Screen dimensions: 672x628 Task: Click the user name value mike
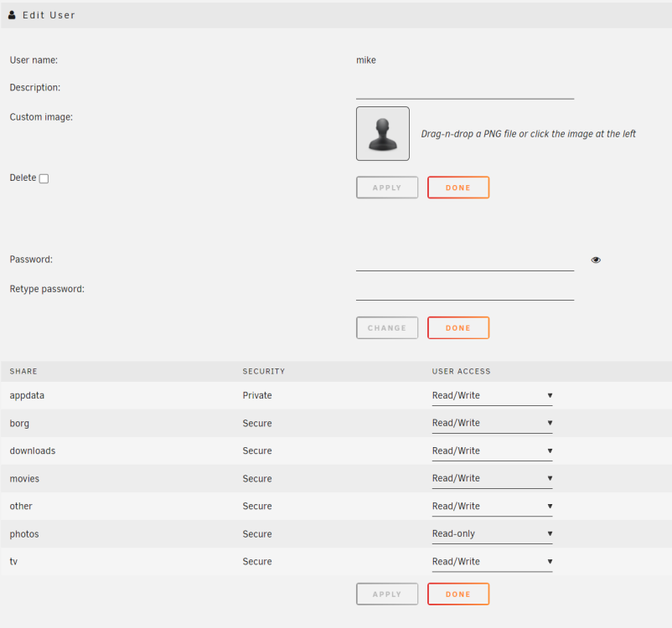click(366, 60)
